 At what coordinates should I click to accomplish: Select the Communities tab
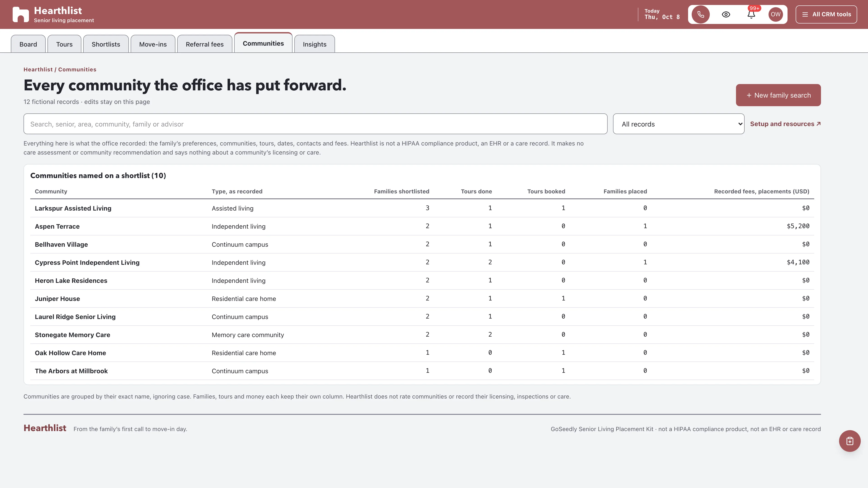pos(263,43)
